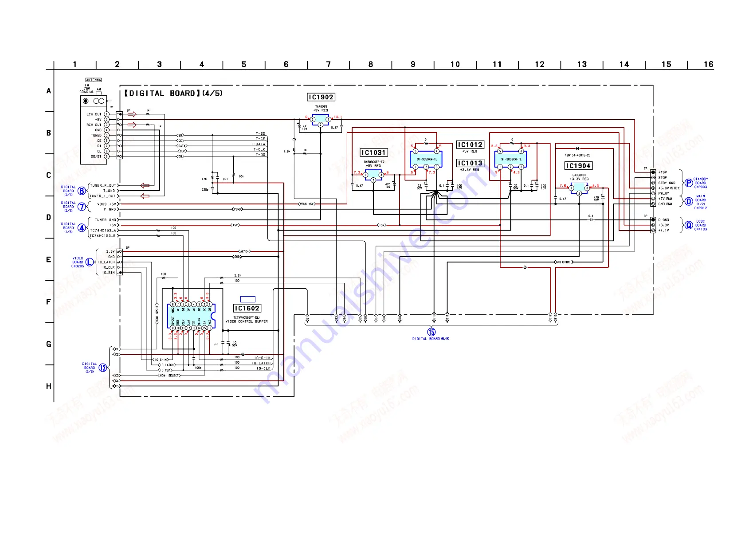Image resolution: width=745 pixels, height=560 pixels.
Task: Click the LCH OUT tuner pin label
Action: (x=94, y=114)
